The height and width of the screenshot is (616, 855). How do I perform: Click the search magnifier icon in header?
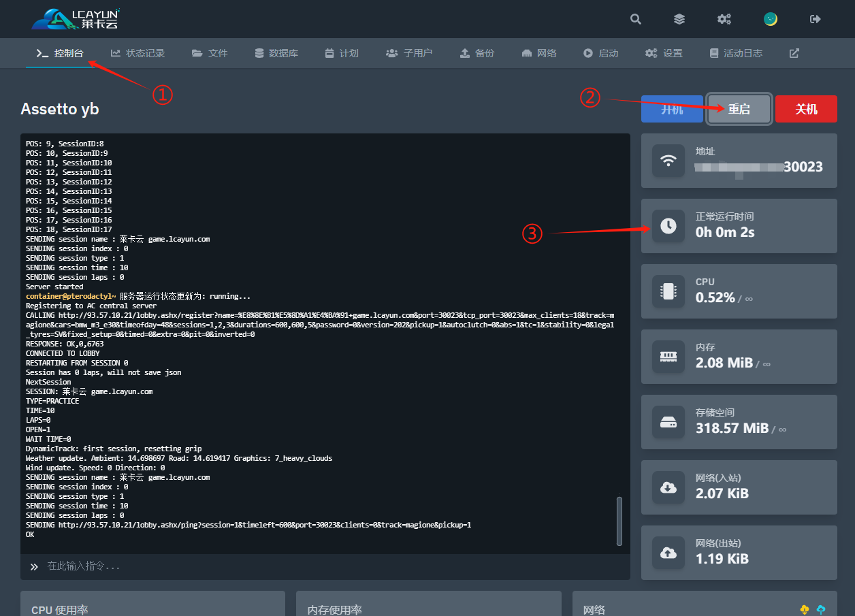[x=636, y=19]
